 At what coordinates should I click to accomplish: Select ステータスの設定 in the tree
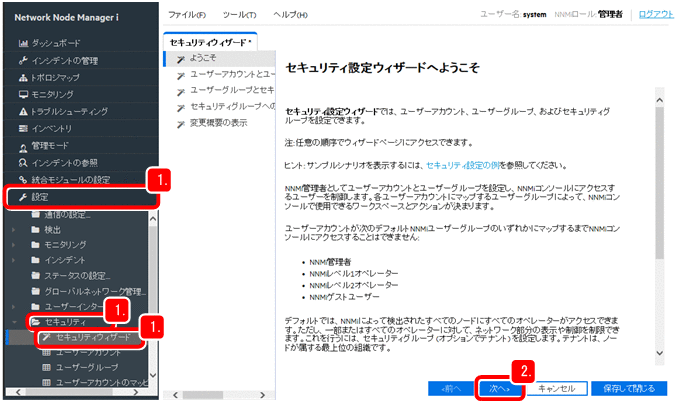[x=77, y=275]
